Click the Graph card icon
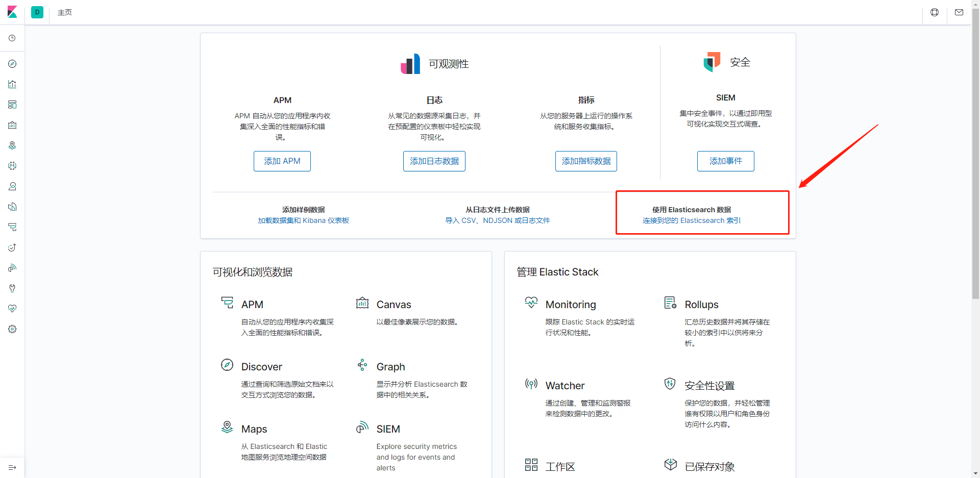Screen dimensions: 980x478 click(362, 365)
